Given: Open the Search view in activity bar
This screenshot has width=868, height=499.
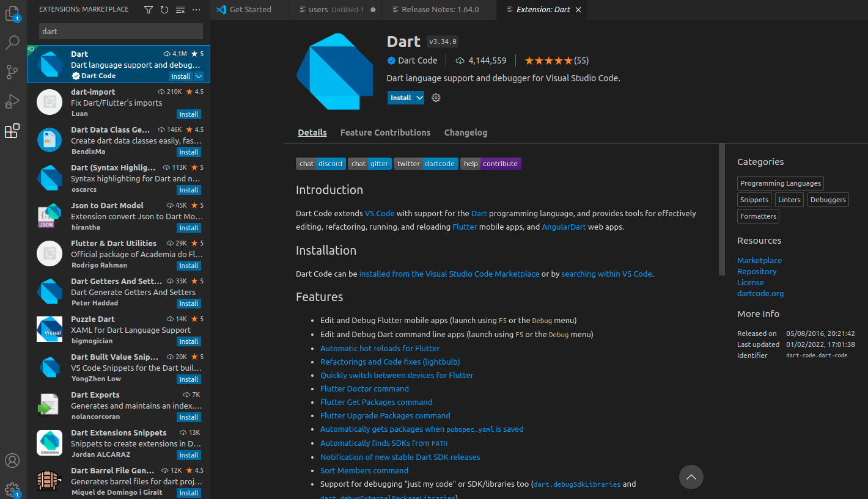Looking at the screenshot, I should click(x=12, y=43).
